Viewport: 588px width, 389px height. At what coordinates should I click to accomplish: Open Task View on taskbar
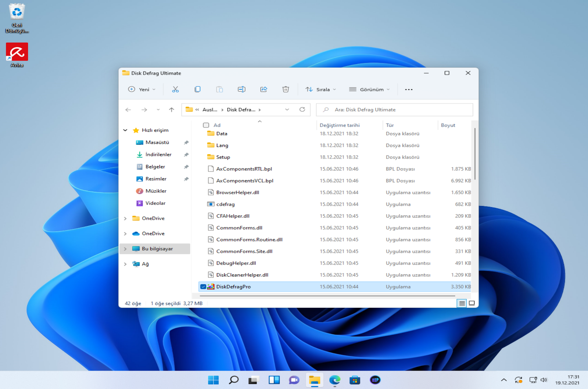click(253, 380)
